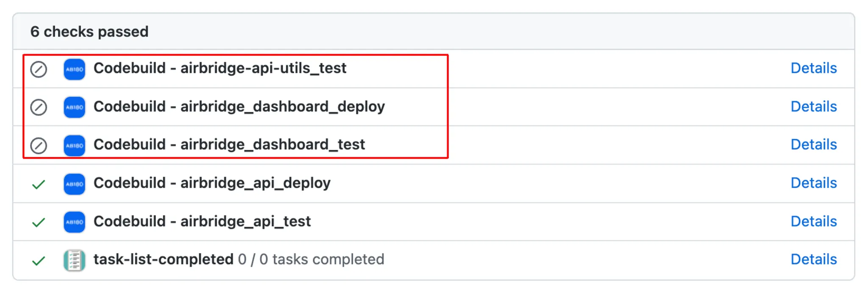Screen dimensions: 868x292
Task: Open Details for task-list-completed check
Action: [x=813, y=259]
